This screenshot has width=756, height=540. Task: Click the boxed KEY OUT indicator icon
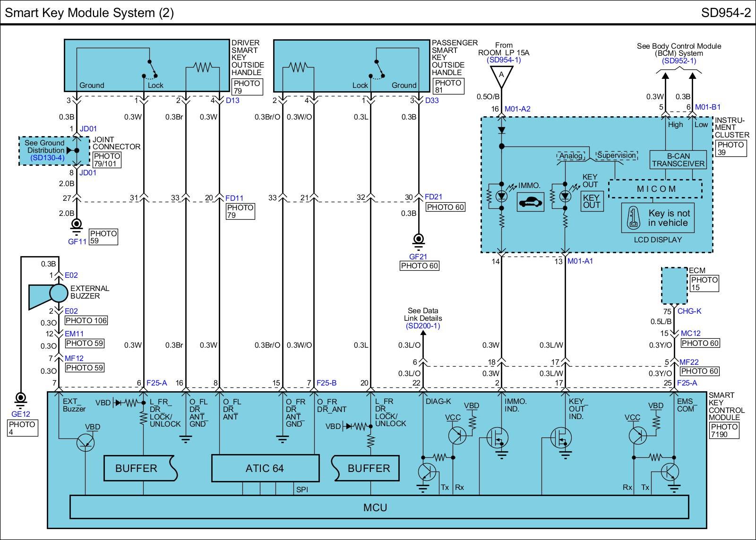[x=591, y=202]
